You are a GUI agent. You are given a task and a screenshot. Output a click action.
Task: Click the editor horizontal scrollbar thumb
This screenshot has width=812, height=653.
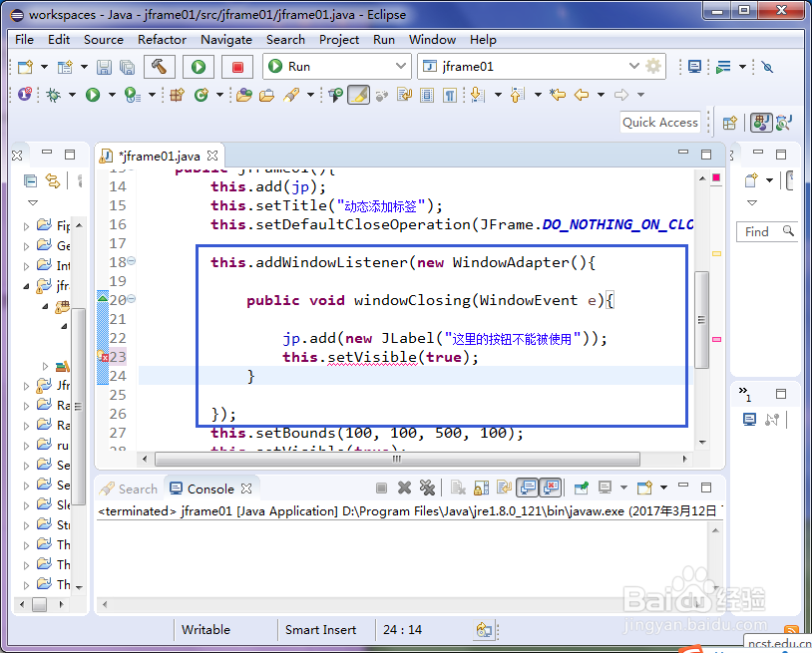(397, 459)
